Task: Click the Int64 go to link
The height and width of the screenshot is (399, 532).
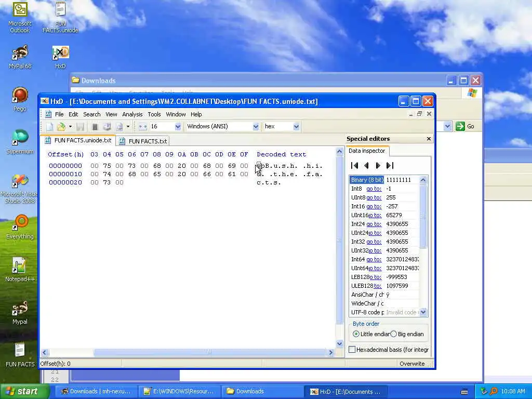Action: (x=374, y=259)
